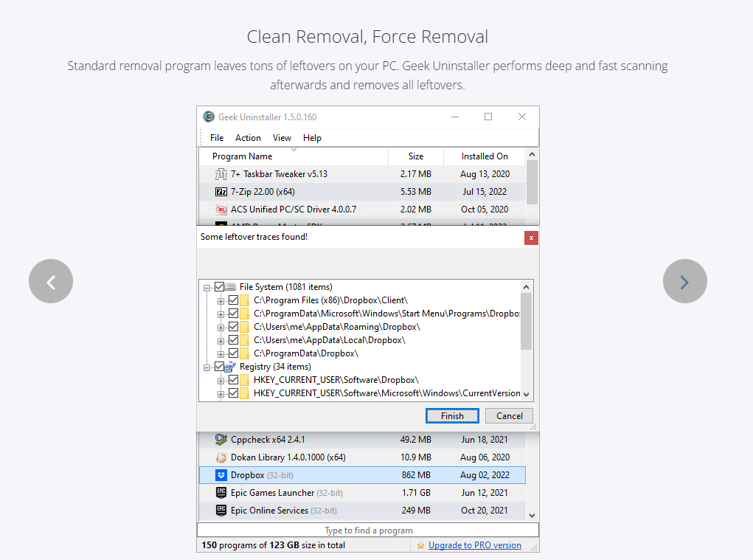Open the File menu
The image size is (753, 560).
(x=217, y=138)
